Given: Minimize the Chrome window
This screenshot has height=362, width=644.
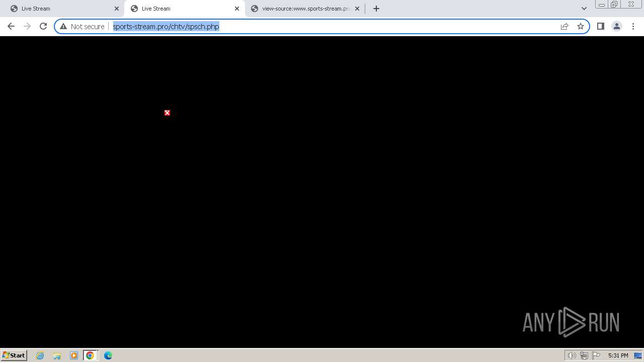Looking at the screenshot, I should pos(602,5).
